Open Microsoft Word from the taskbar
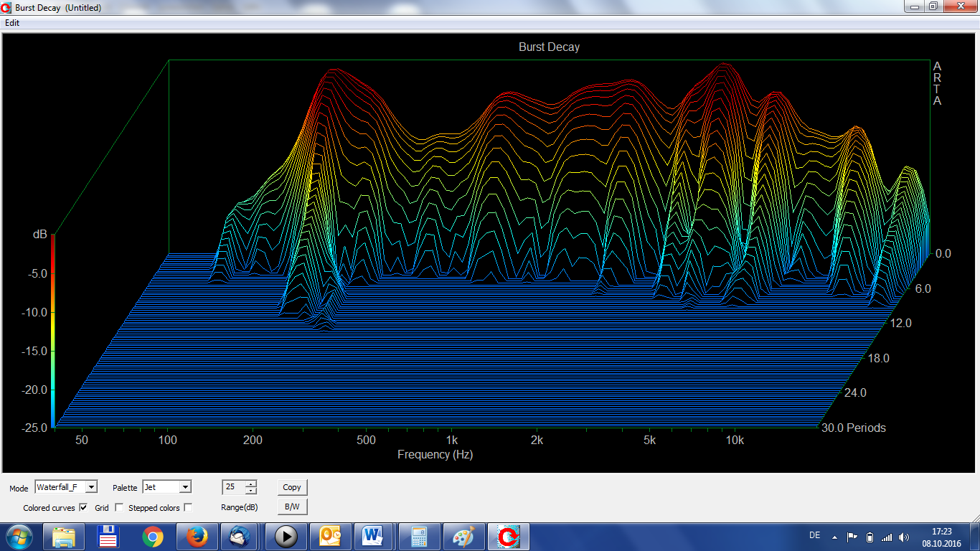 click(373, 536)
